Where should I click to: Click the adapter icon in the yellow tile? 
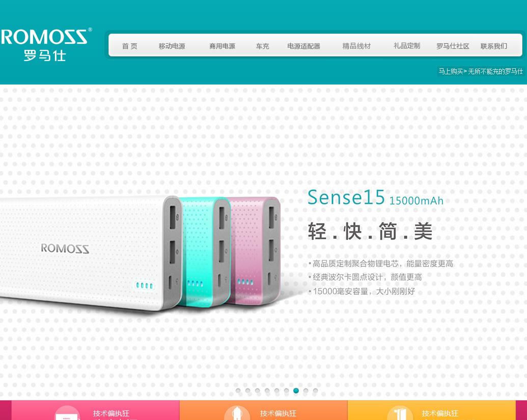pyautogui.click(x=400, y=413)
